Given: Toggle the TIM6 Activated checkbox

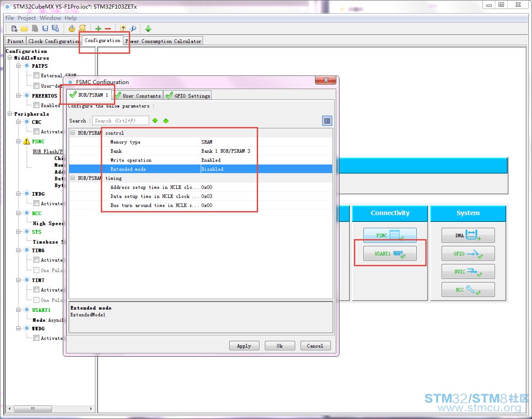Looking at the screenshot, I should point(36,259).
